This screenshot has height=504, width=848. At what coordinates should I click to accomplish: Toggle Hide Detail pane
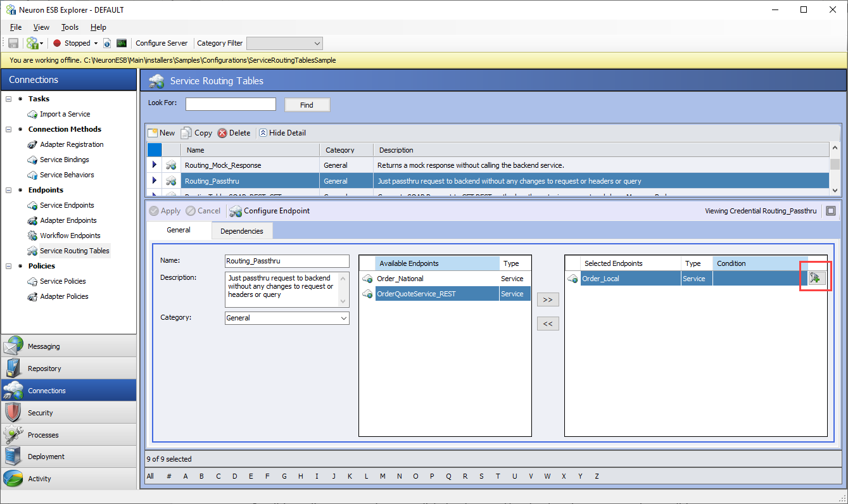pyautogui.click(x=282, y=133)
